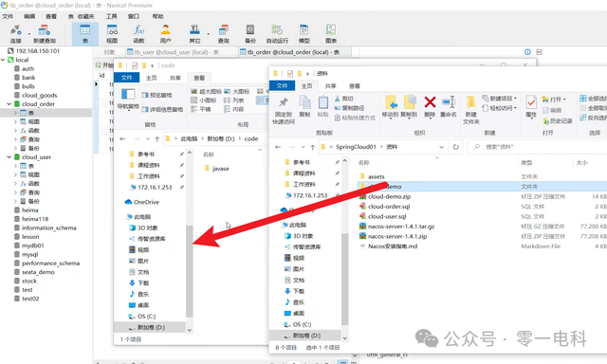Click 新加卷 (D:) breadcrumb in code window
Screen dimensions: 607x364
point(221,138)
